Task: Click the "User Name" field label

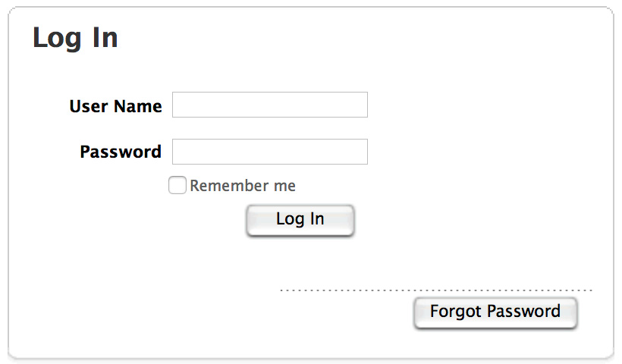Action: click(115, 106)
